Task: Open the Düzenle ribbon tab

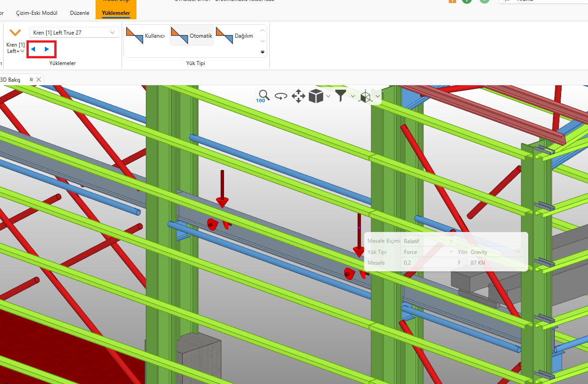Action: tap(81, 13)
